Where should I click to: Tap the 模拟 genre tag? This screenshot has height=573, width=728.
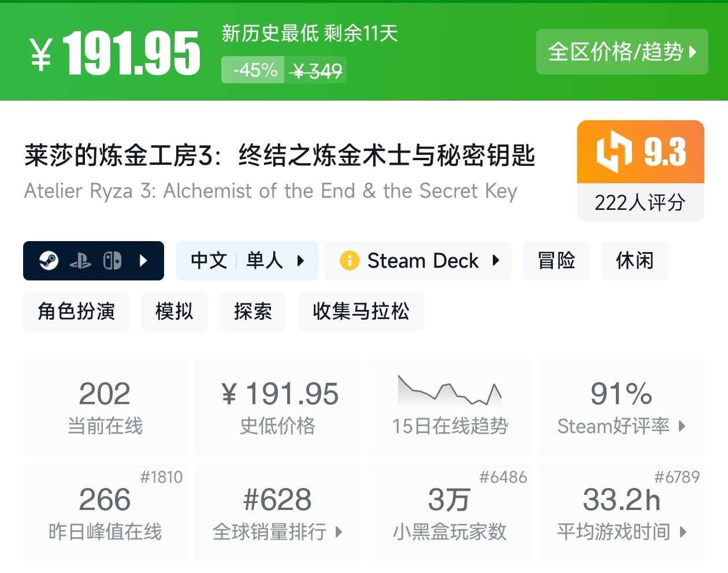point(174,312)
